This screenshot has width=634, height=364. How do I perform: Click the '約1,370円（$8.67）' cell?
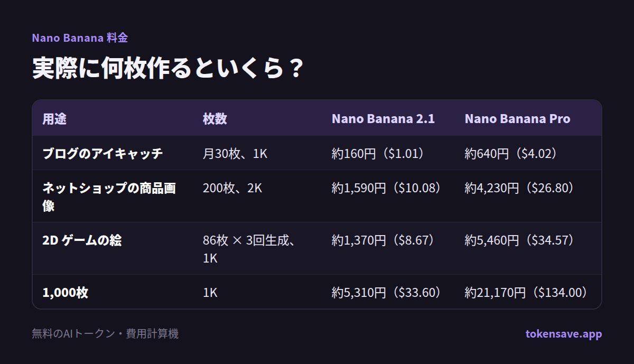(383, 240)
